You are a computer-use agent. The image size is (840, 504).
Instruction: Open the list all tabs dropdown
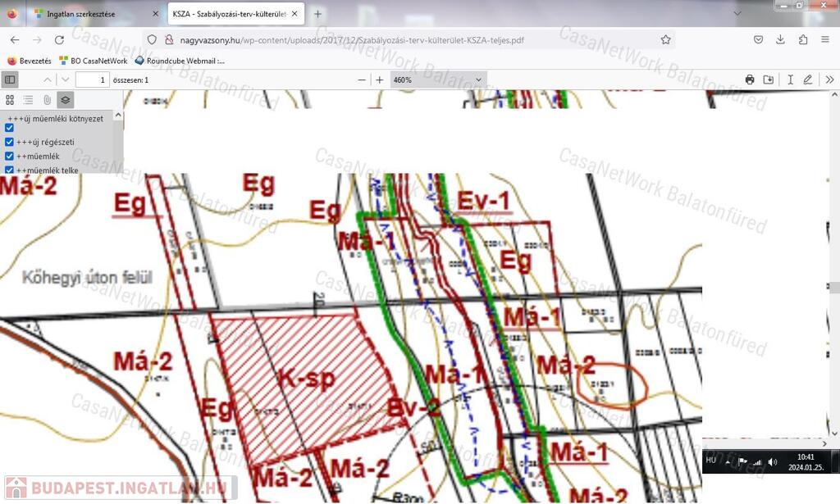[x=737, y=14]
